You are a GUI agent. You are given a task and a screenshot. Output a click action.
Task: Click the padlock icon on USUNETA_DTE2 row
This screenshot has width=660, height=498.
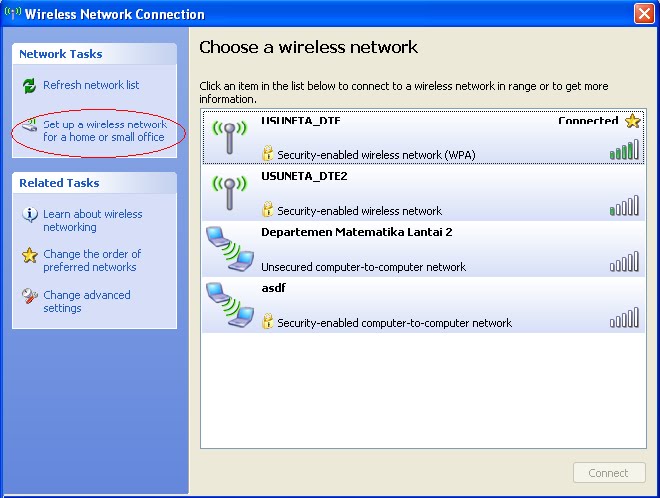pyautogui.click(x=267, y=210)
